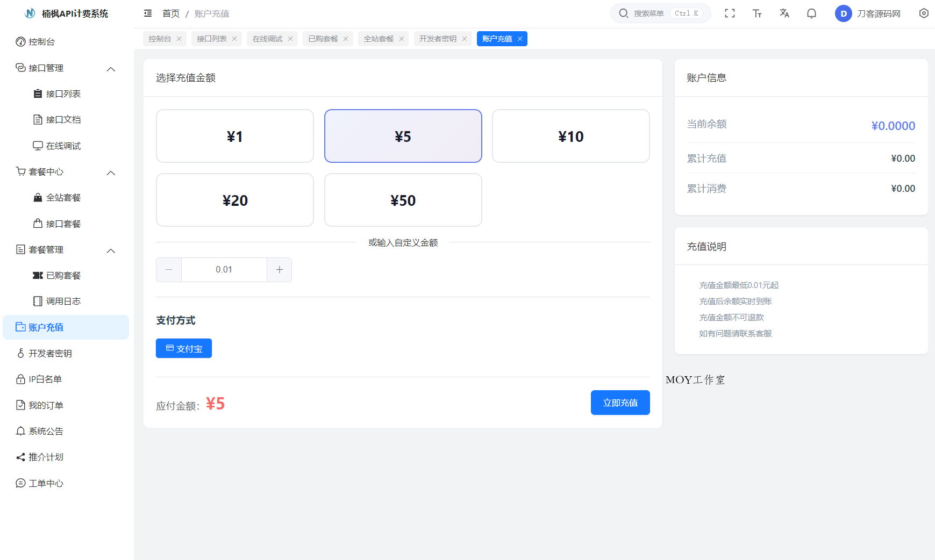
Task: Click the 立即充值 button
Action: pos(620,402)
